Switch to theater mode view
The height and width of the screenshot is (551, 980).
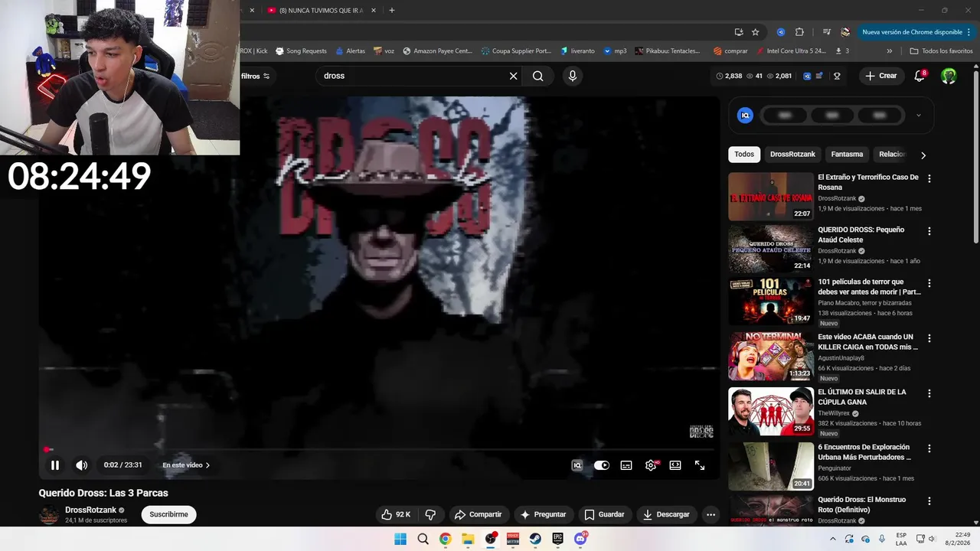pos(675,465)
